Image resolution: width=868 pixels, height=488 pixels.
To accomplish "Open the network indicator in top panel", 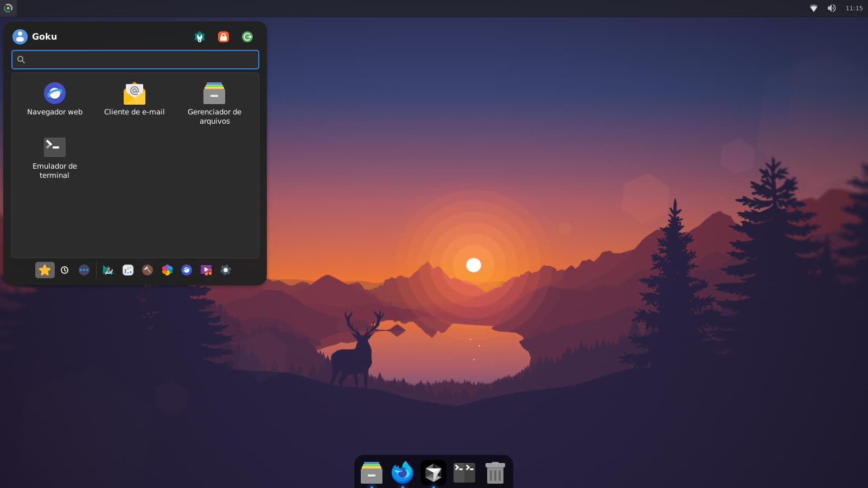I will pos(814,8).
